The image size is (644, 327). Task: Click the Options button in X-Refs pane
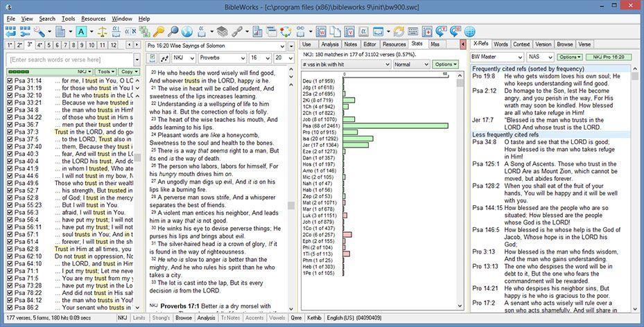[570, 57]
